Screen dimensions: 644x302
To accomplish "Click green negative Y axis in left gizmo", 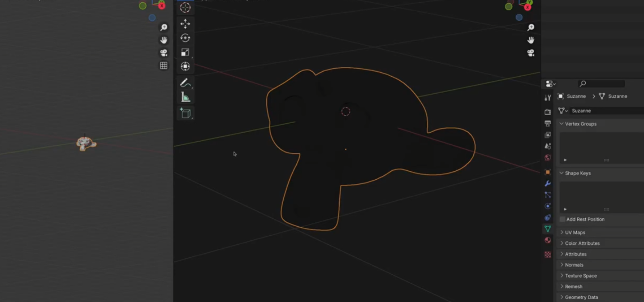I will (142, 6).
